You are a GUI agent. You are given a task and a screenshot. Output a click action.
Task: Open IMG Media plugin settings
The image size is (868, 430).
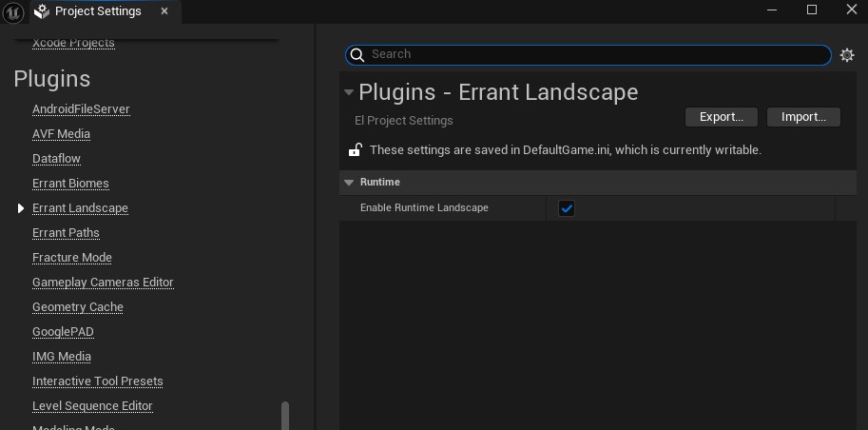point(62,357)
